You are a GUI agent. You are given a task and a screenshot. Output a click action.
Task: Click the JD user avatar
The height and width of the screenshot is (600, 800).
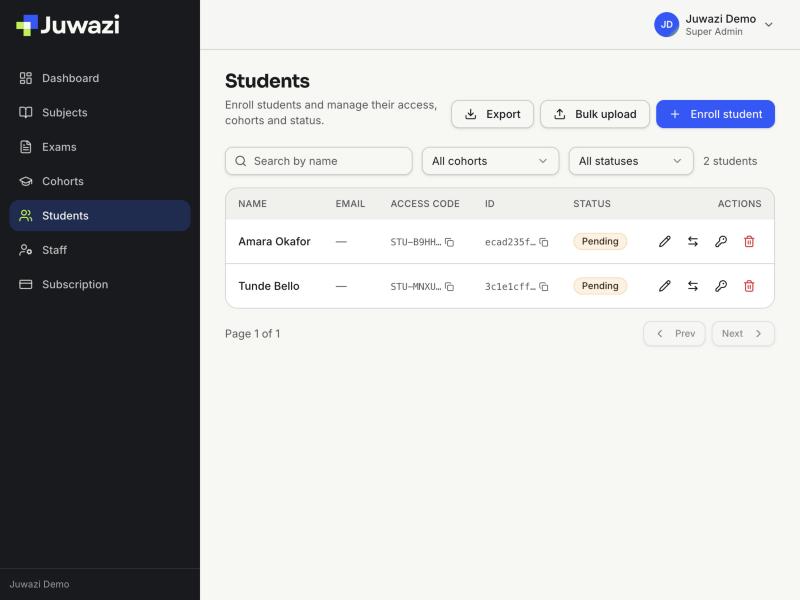pyautogui.click(x=666, y=24)
